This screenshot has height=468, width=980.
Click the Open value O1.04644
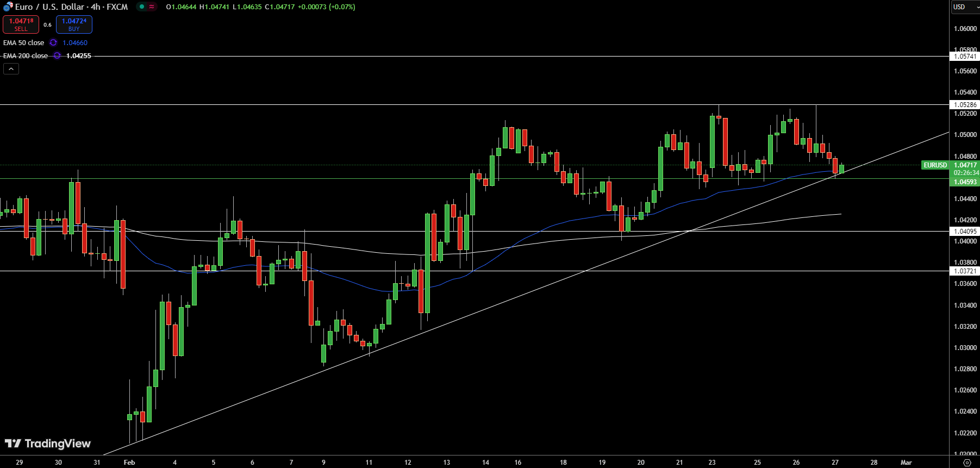(181, 7)
